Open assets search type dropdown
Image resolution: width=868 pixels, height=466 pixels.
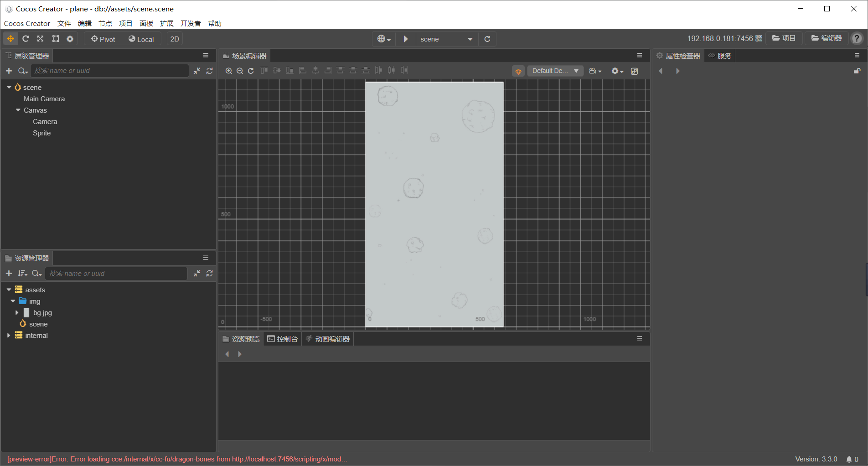(37, 273)
